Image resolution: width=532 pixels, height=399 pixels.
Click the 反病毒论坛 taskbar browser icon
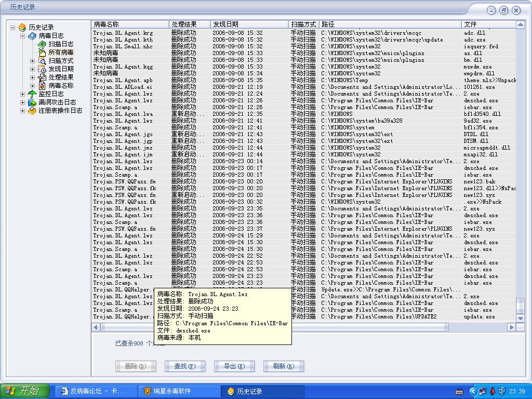click(x=64, y=391)
